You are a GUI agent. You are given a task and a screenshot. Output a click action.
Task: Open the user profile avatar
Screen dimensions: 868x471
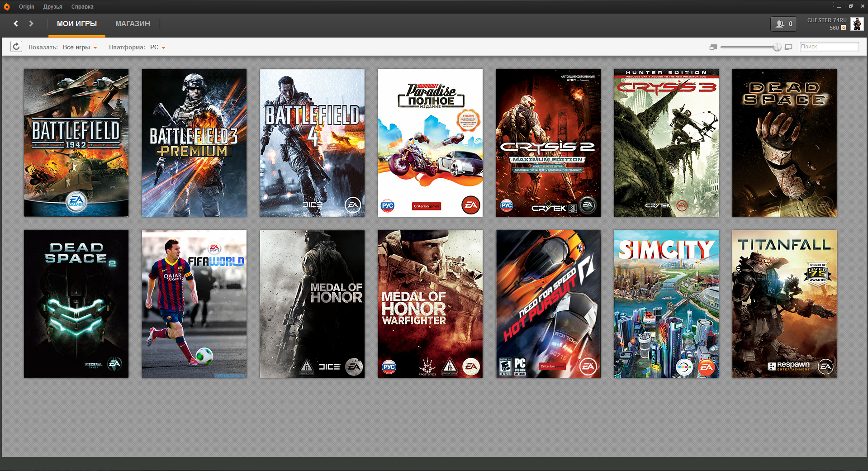(857, 24)
